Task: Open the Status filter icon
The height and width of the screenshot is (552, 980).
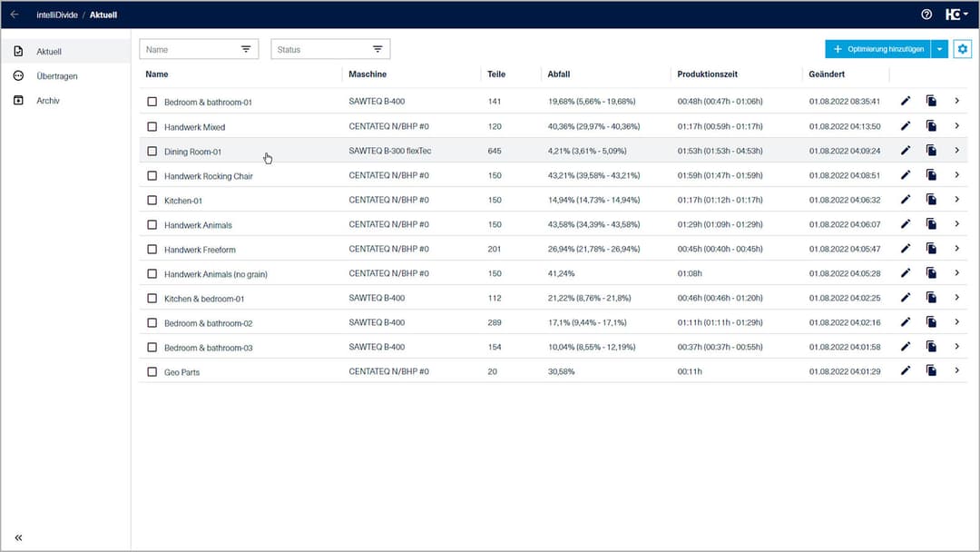Action: (x=377, y=49)
